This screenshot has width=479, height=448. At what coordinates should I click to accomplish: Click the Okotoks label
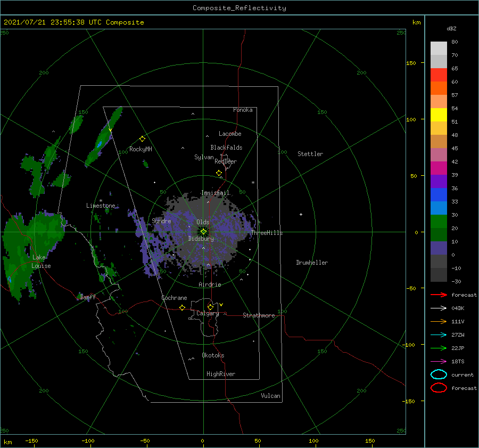[x=213, y=355]
